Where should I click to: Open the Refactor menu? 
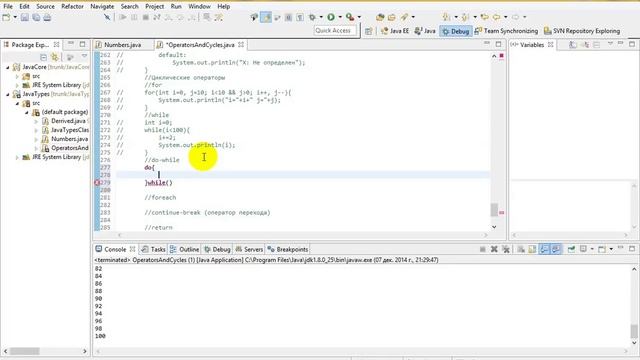coord(72,7)
